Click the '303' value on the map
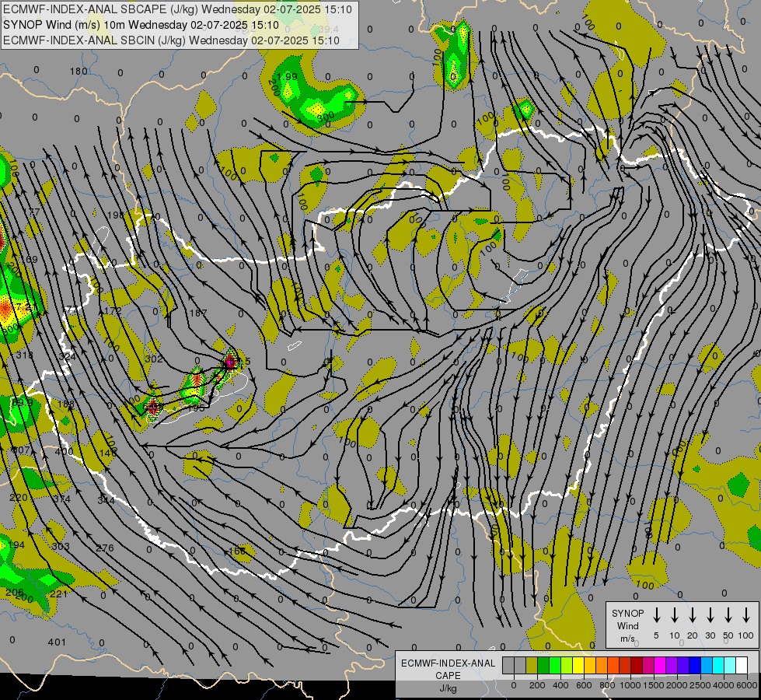The height and width of the screenshot is (700, 761). click(61, 547)
